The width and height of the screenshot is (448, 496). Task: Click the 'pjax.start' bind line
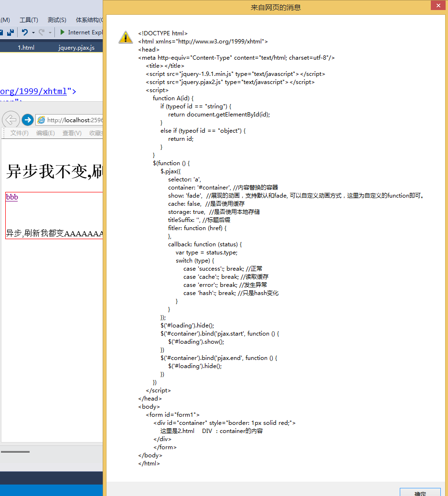(x=220, y=333)
